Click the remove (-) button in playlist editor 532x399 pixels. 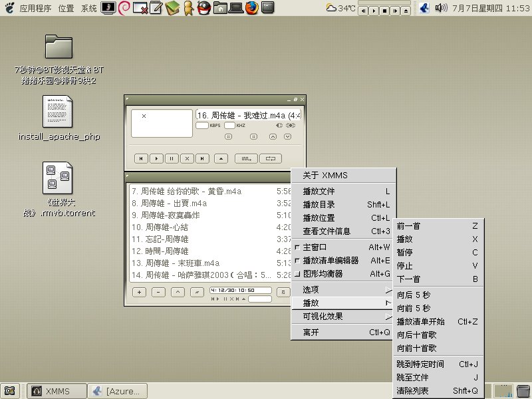(x=158, y=292)
